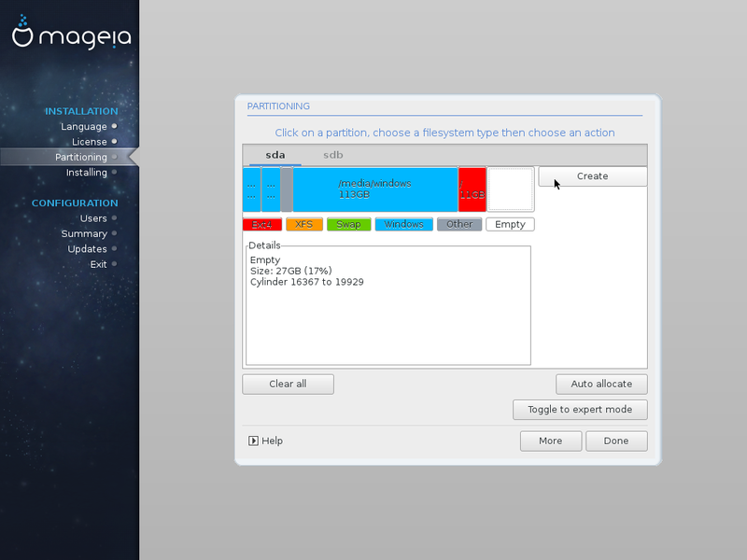Select the red root 11GB partition

tap(472, 189)
